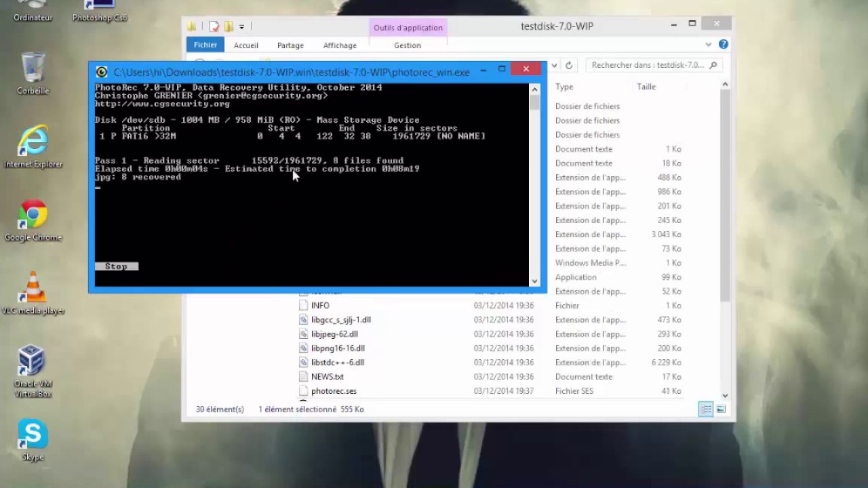Select the libpng16-16.dll file name
Screen dimensions: 868x488
click(338, 348)
